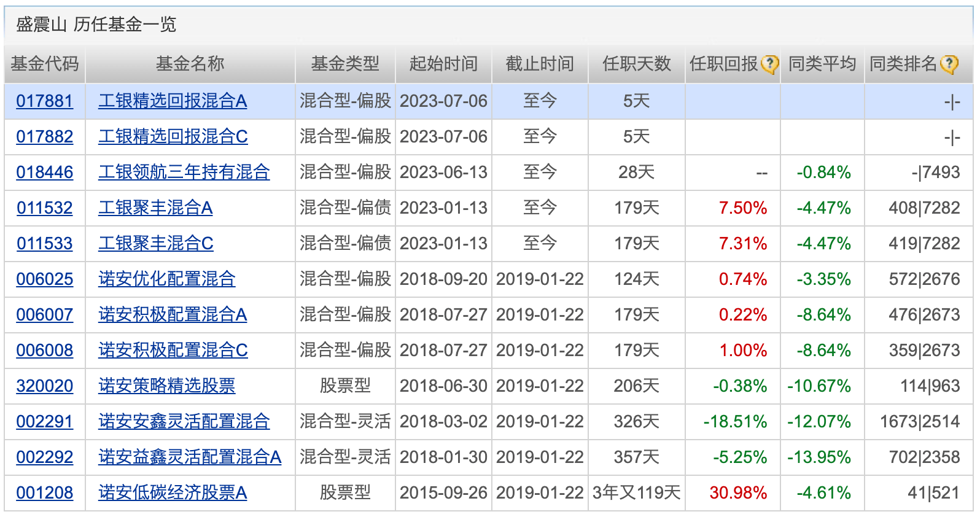Click the 任职天数 column header
The width and height of the screenshot is (980, 517).
tap(637, 64)
